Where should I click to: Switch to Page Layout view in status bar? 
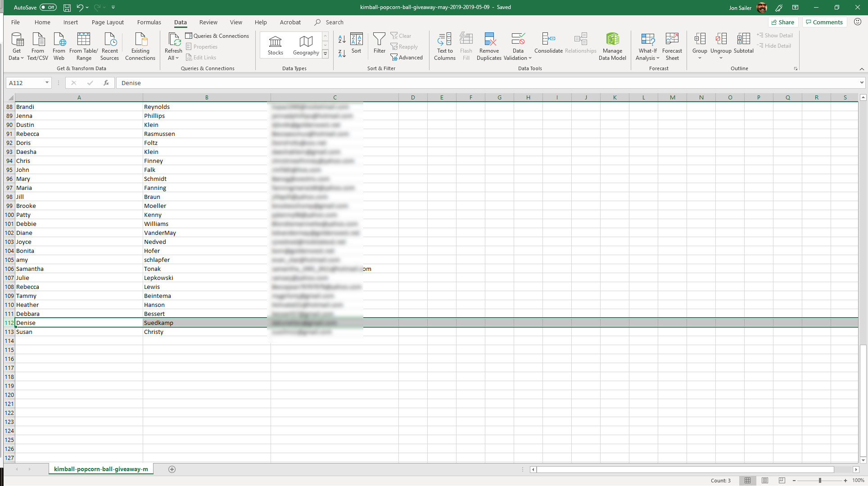click(x=765, y=481)
